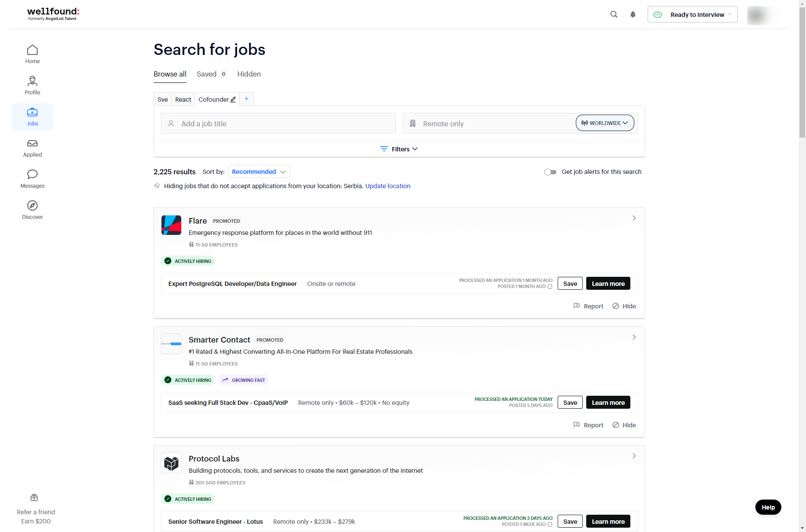806x532 pixels.
Task: Toggle job alerts for this search
Action: (550, 172)
